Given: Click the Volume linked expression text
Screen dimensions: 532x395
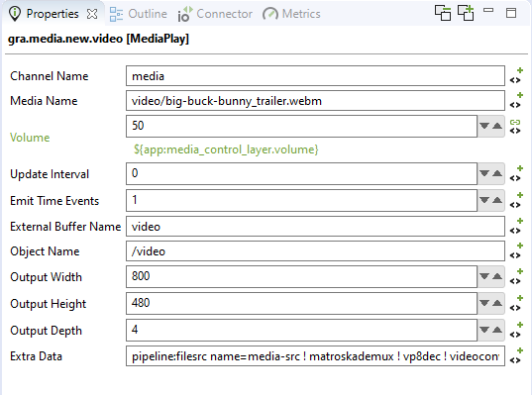Looking at the screenshot, I should click(226, 149).
